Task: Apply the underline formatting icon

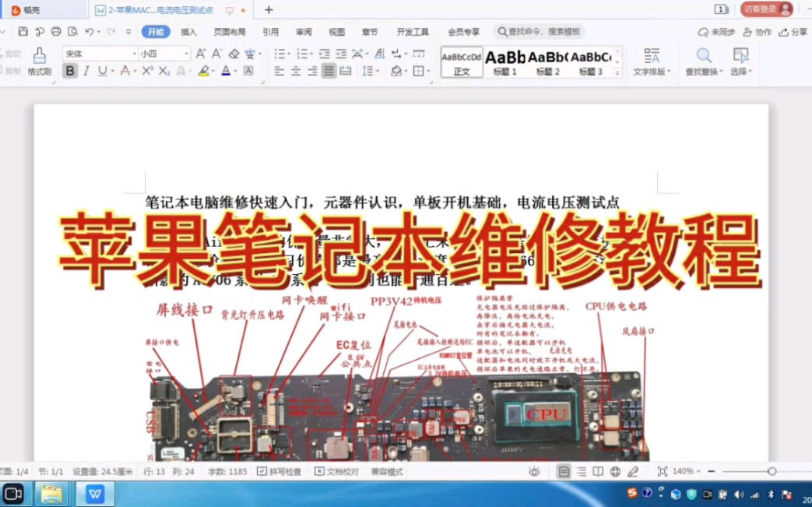Action: [x=101, y=70]
